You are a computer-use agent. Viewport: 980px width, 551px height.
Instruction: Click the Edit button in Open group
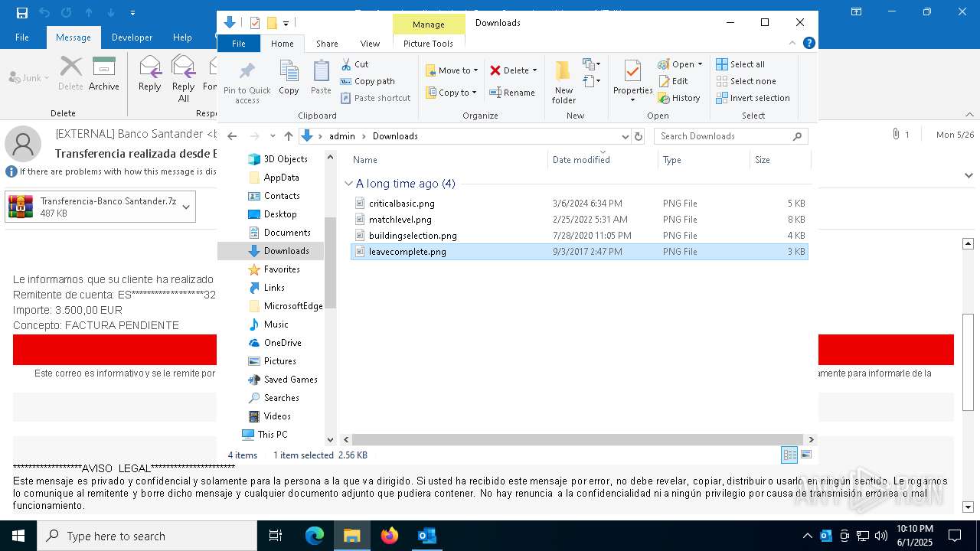pos(673,81)
